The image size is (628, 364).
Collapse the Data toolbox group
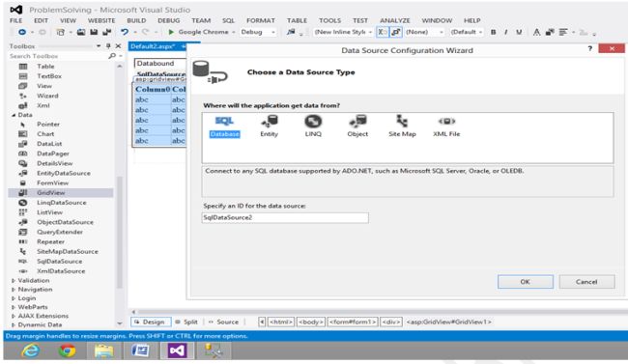14,115
